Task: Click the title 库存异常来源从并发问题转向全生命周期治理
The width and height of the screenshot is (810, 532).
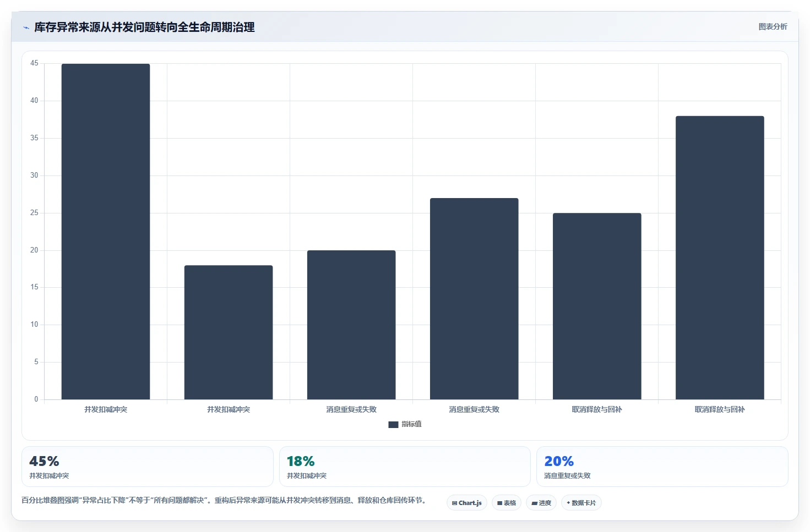Action: 144,28
